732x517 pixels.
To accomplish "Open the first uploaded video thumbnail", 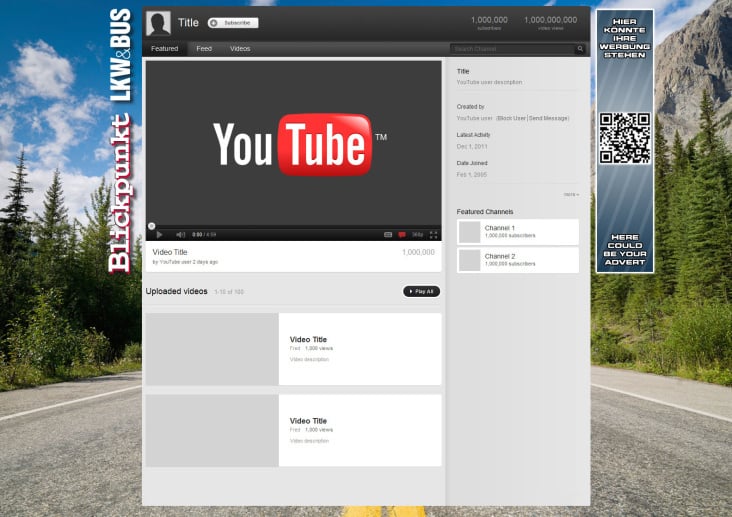I will point(212,349).
